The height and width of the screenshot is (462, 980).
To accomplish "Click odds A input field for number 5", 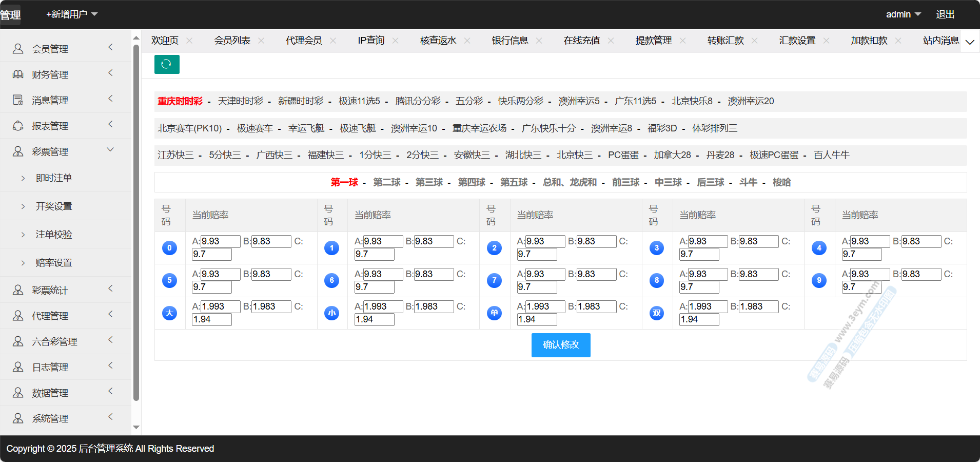I will [220, 274].
